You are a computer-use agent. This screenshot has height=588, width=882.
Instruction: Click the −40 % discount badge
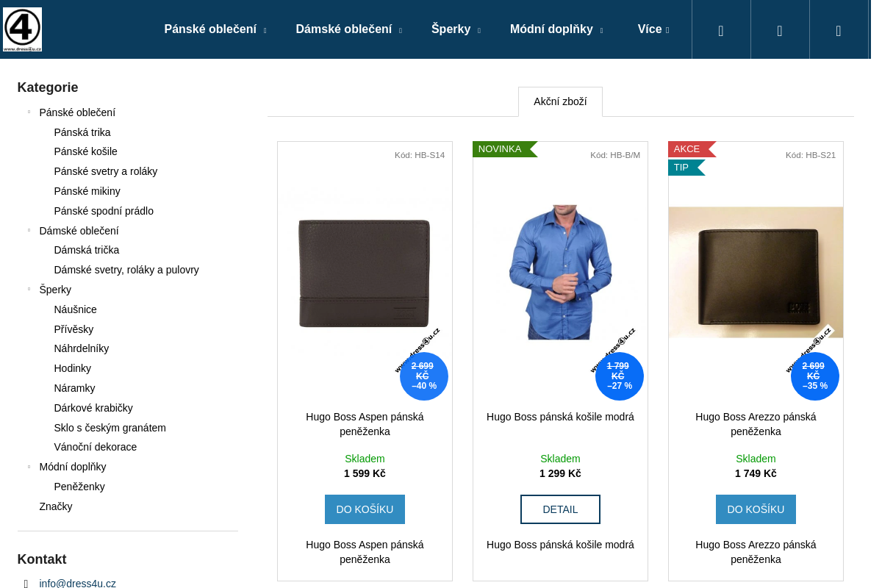tap(423, 376)
